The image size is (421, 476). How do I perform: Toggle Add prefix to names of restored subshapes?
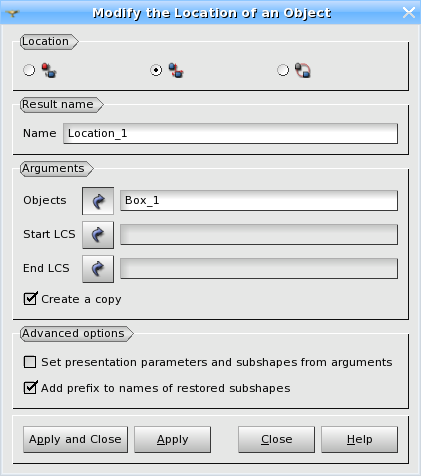coord(30,388)
